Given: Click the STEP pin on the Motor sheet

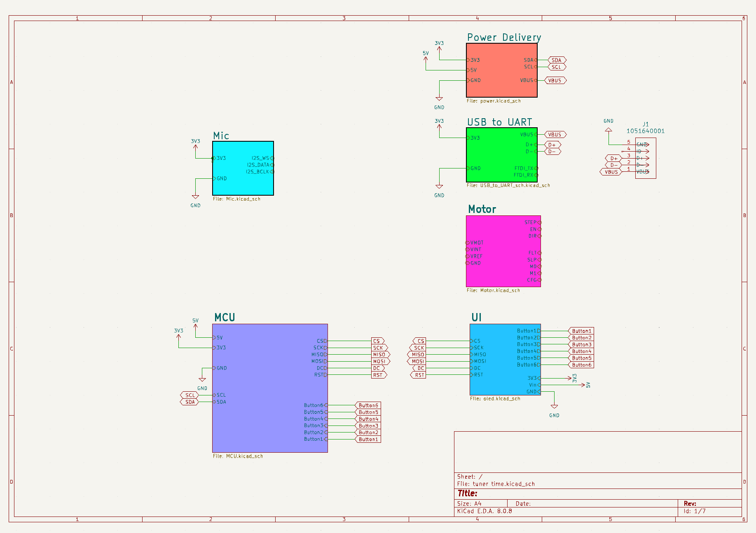Looking at the screenshot, I should [530, 222].
